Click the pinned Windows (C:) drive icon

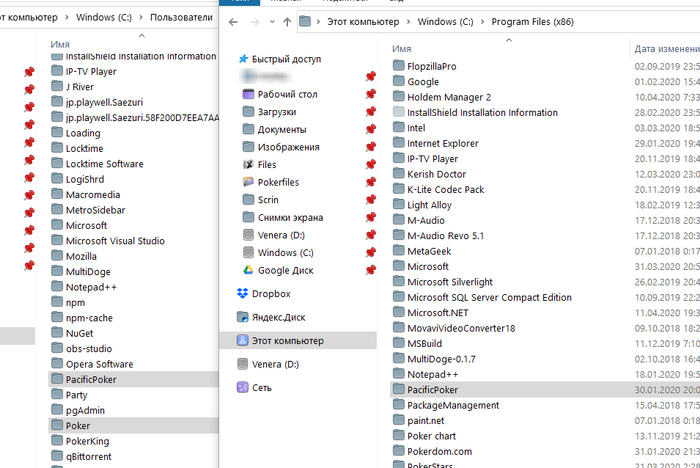click(248, 253)
